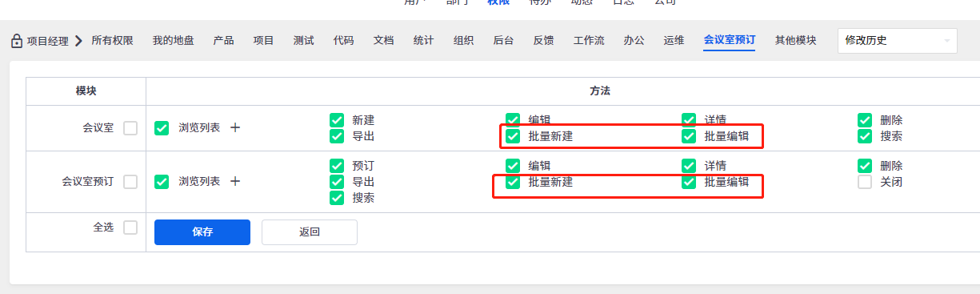Open the 修改历史 dropdown
This screenshot has height=294, width=980.
898,40
